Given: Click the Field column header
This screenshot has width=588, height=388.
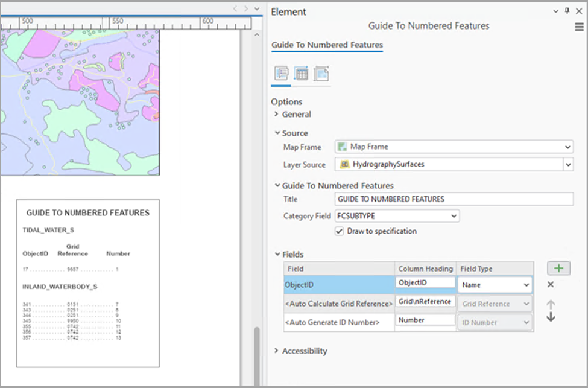Looking at the screenshot, I should click(339, 269).
